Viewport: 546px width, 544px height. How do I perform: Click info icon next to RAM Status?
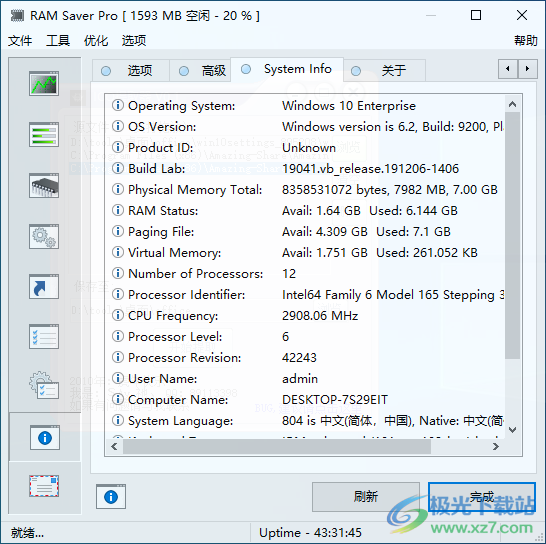tap(118, 210)
